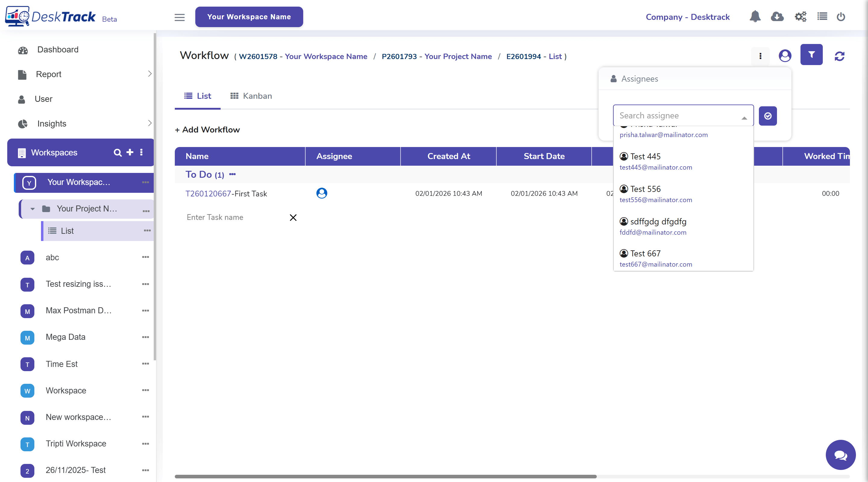Click the notifications bell icon

pyautogui.click(x=755, y=17)
